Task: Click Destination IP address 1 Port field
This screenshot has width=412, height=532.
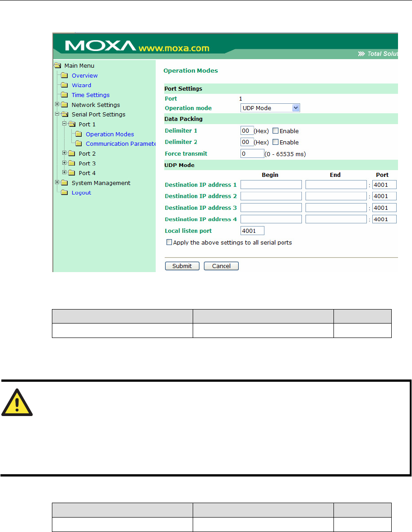Action: (384, 185)
